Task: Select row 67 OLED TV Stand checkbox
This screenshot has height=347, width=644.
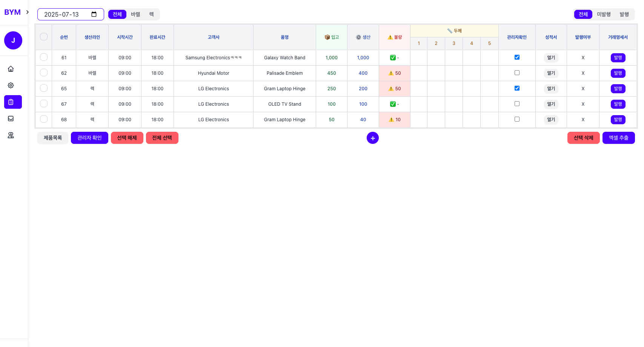Action: (x=44, y=103)
